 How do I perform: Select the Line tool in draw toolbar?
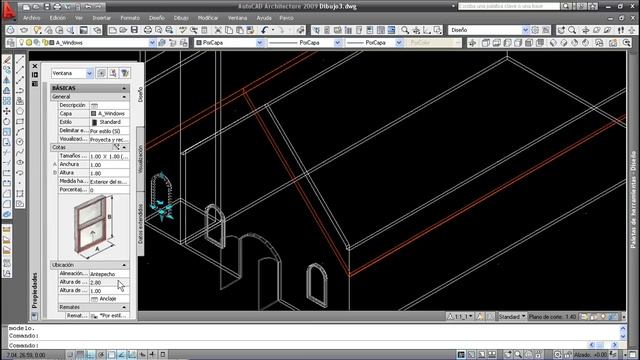[20, 60]
